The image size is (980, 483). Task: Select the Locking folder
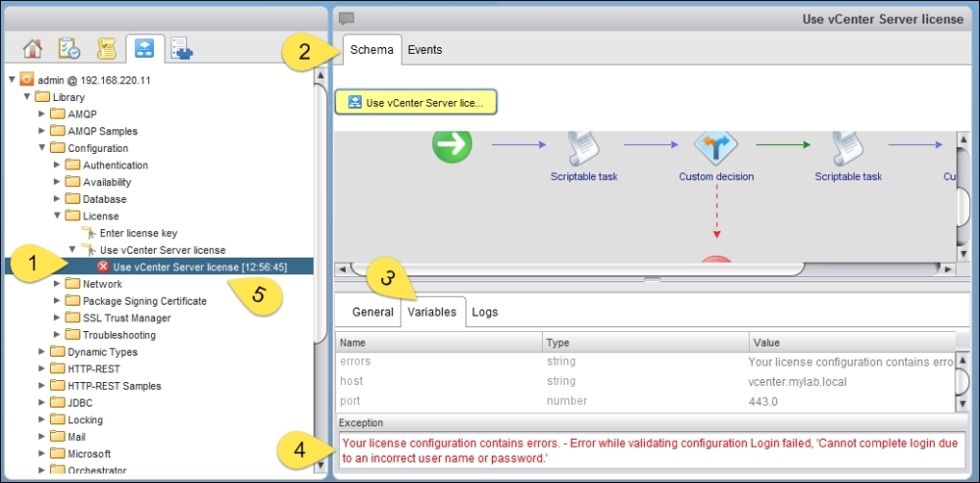point(85,420)
